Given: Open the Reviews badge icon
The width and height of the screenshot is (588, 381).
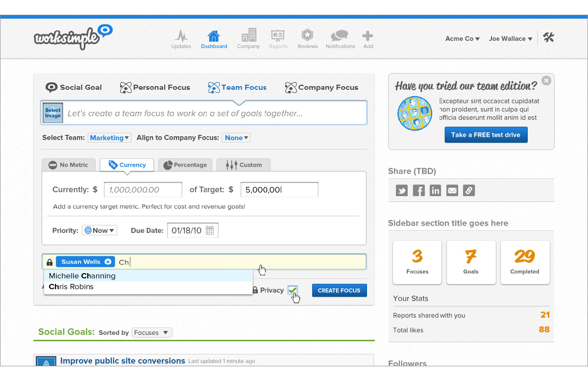Looking at the screenshot, I should tap(307, 36).
